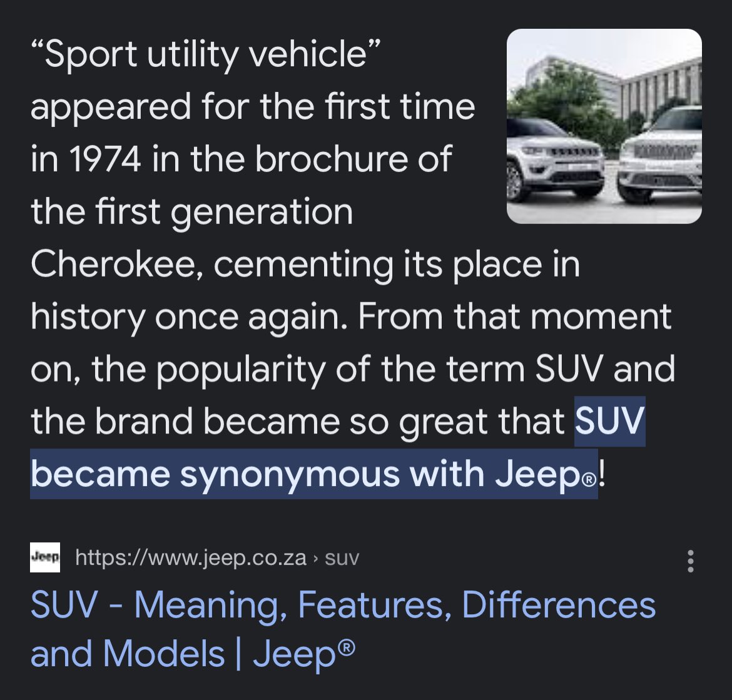Open the three-dot more options menu
The height and width of the screenshot is (700, 732).
click(691, 561)
